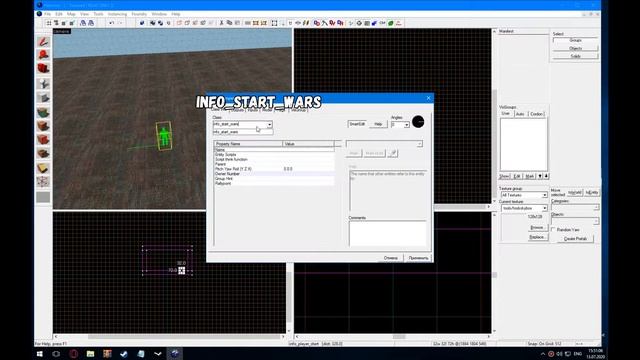Switch to the VisGroups dialog tab
640x360 pixels.
click(x=298, y=110)
